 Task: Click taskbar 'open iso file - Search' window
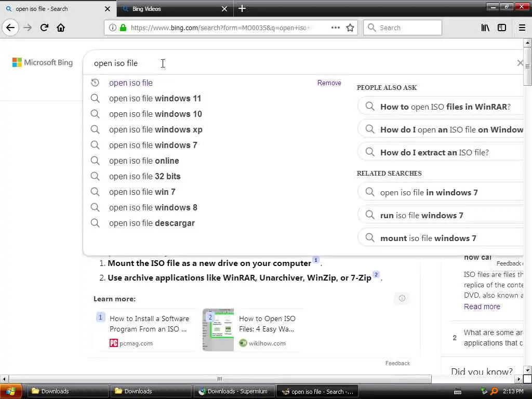pos(317,392)
